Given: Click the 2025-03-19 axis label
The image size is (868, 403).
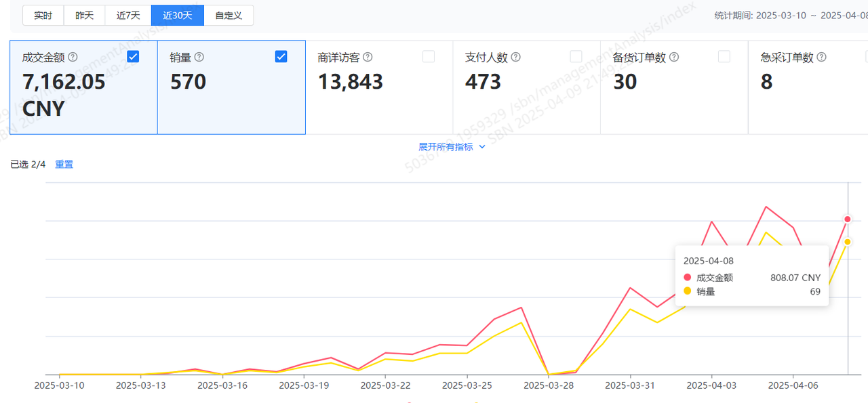Looking at the screenshot, I should (x=304, y=385).
